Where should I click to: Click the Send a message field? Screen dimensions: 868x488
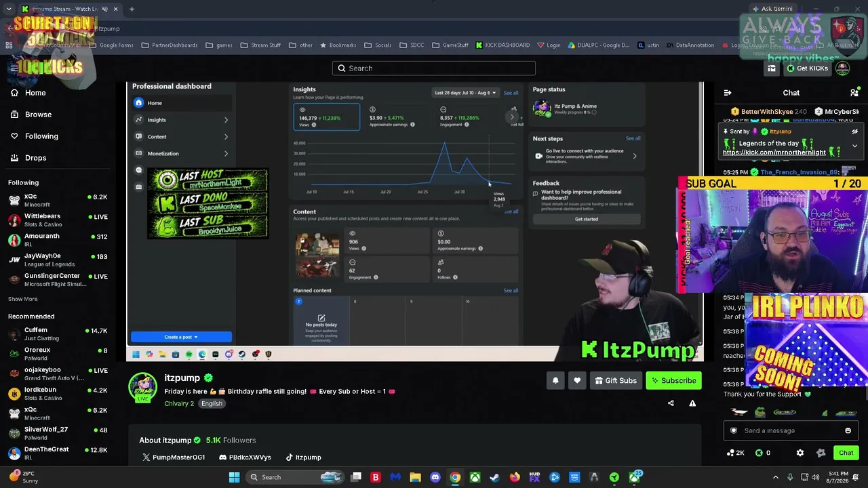(x=791, y=430)
